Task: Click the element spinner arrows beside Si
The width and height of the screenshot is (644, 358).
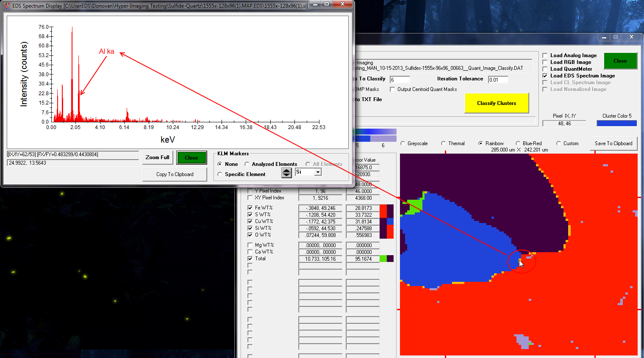Action: 286,173
